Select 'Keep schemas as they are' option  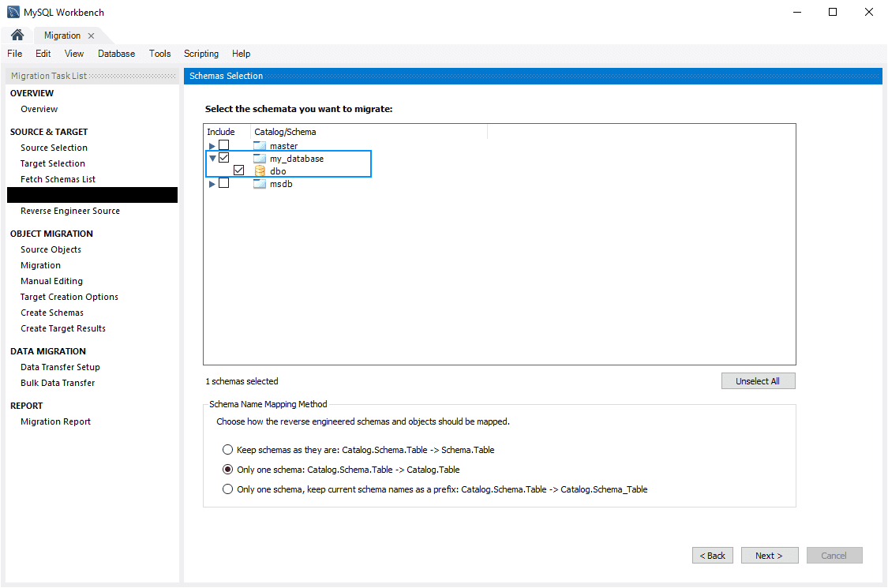click(x=228, y=450)
